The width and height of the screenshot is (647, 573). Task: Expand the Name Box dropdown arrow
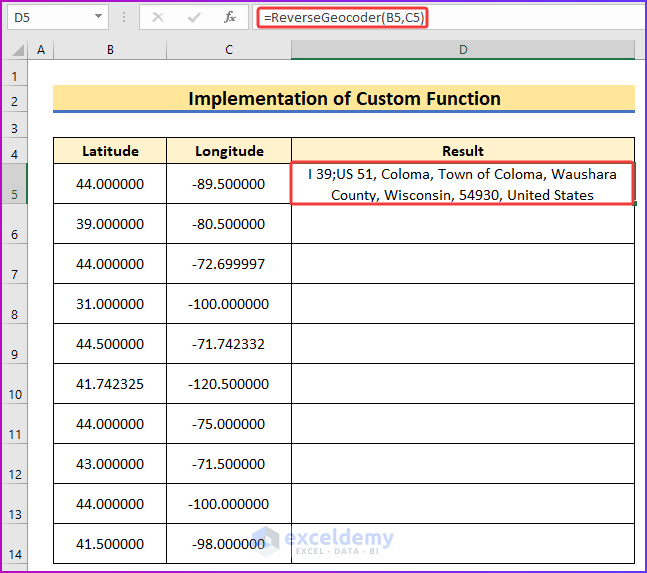[x=98, y=17]
